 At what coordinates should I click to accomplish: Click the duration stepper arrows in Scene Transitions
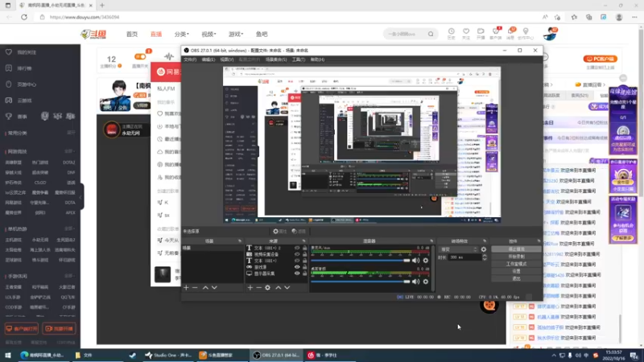(x=485, y=257)
